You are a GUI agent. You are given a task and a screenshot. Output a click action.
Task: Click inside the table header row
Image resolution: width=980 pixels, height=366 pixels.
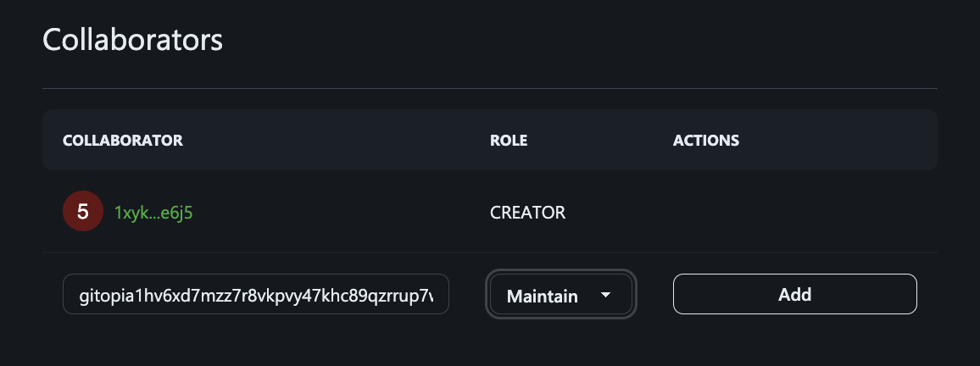tap(490, 140)
